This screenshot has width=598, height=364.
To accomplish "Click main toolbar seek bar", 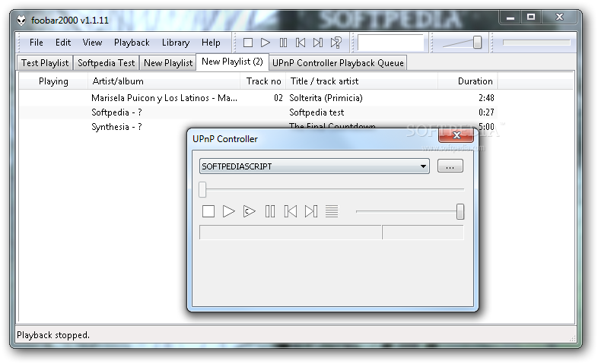I will (x=536, y=43).
